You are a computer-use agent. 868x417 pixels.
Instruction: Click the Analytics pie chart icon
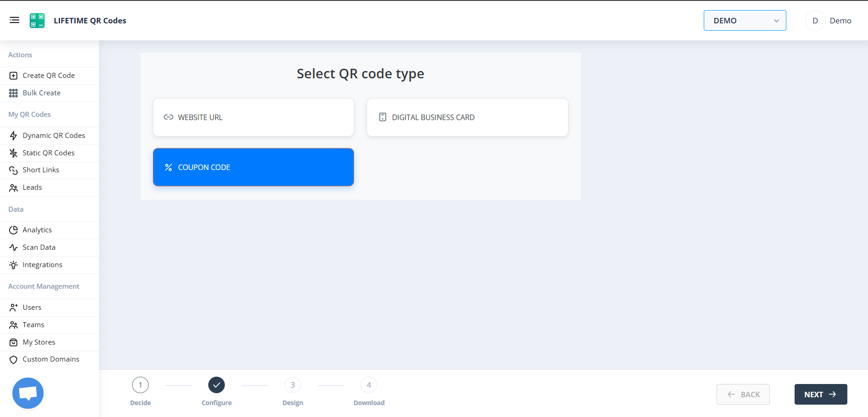[13, 230]
